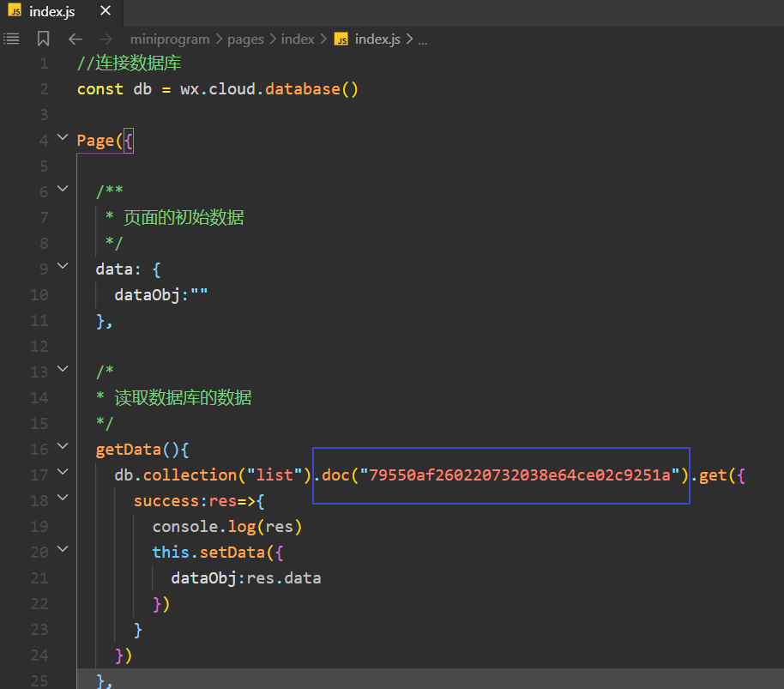Screen dimensions: 784x689
Task: Click the dataObj:"" property line
Action: click(x=160, y=295)
